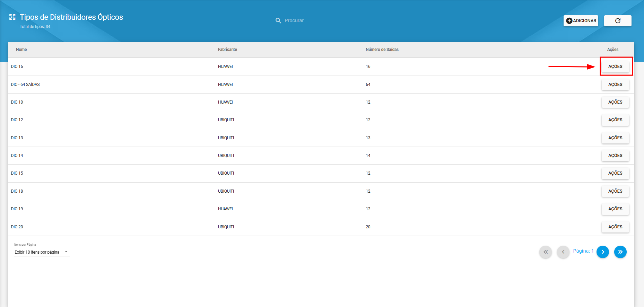This screenshot has height=307, width=644.
Task: Click output count 14 in DIO 14 row
Action: click(x=368, y=156)
